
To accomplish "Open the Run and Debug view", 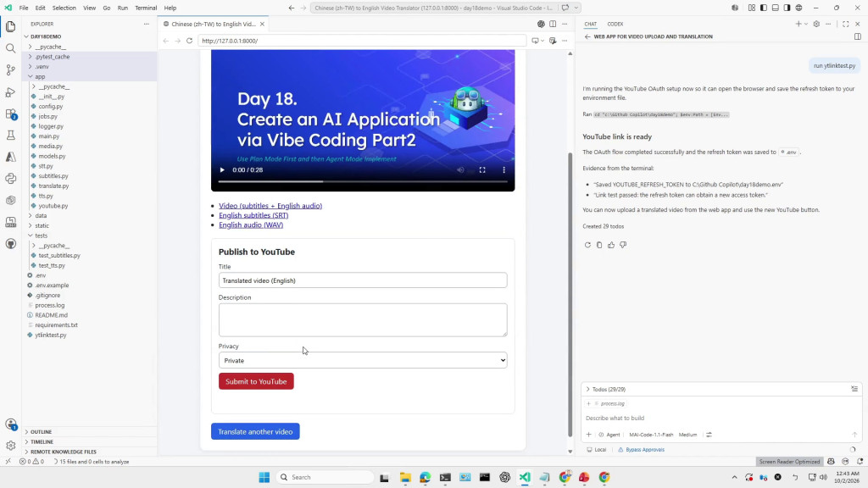I will pyautogui.click(x=10, y=91).
